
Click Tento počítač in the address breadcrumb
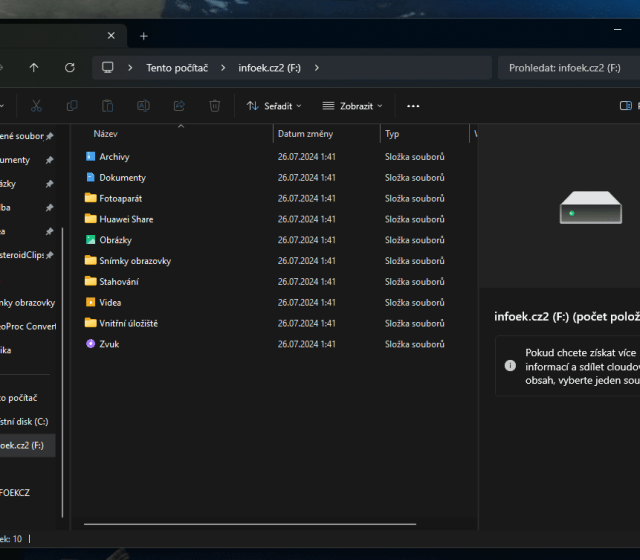pyautogui.click(x=178, y=68)
